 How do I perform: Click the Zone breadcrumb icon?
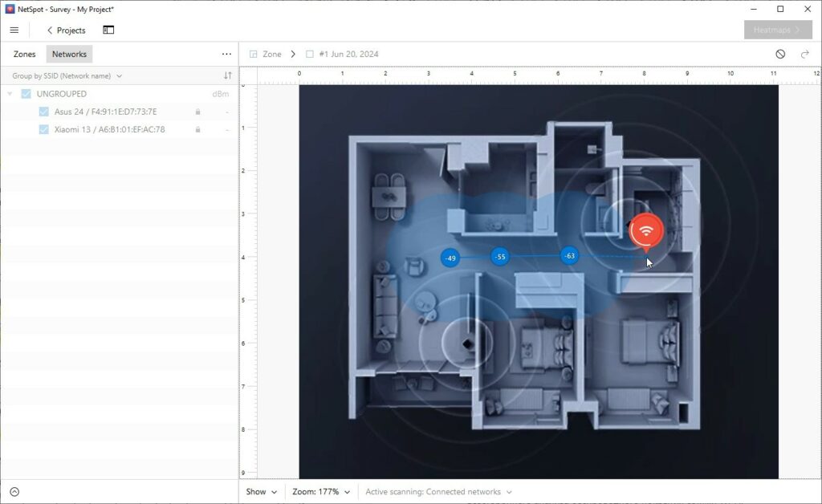tap(253, 54)
